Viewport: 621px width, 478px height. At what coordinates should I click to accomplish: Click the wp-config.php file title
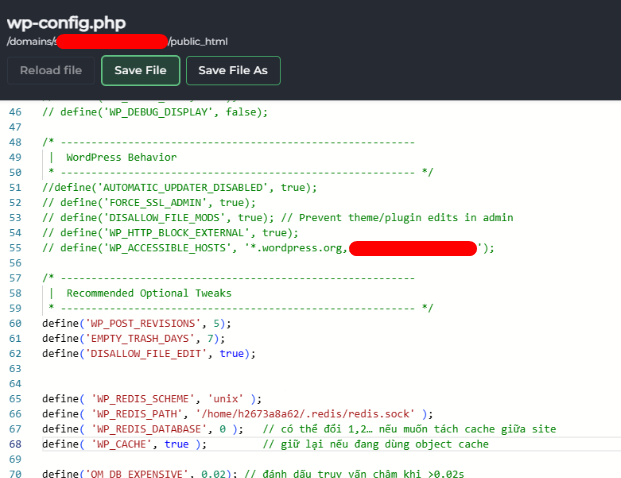(74, 23)
